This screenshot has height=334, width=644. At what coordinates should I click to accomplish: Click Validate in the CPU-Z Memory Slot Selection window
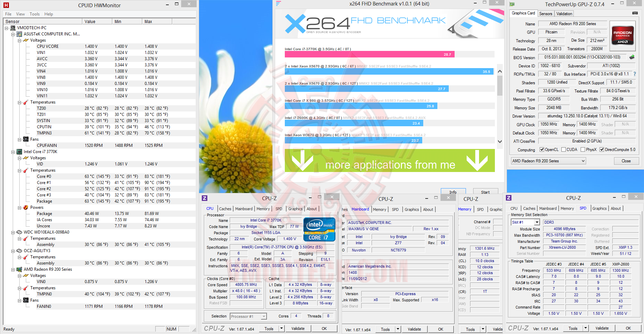coord(602,328)
